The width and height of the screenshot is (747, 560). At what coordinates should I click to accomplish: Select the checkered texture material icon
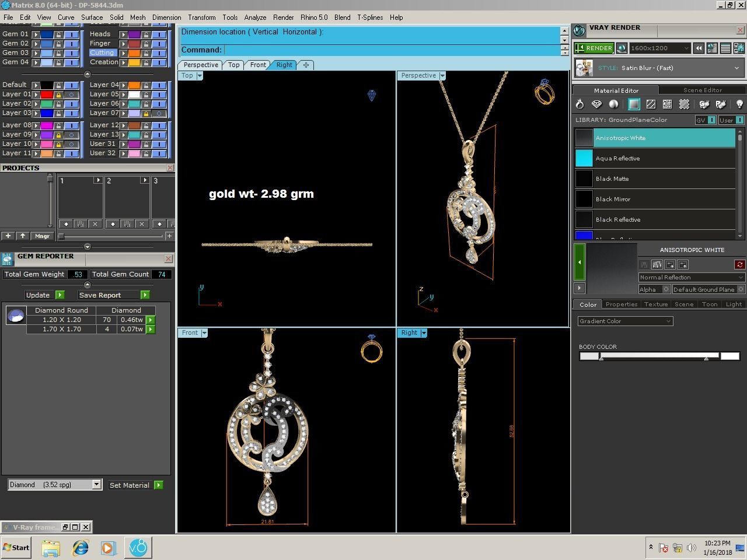pyautogui.click(x=651, y=104)
